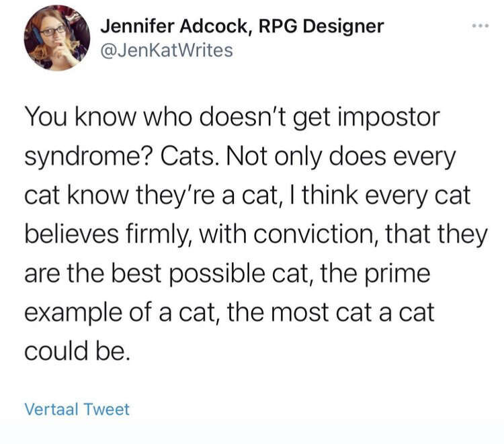This screenshot has height=444, width=504.
Task: Open the @JenKatWrites handle
Action: pyautogui.click(x=167, y=50)
